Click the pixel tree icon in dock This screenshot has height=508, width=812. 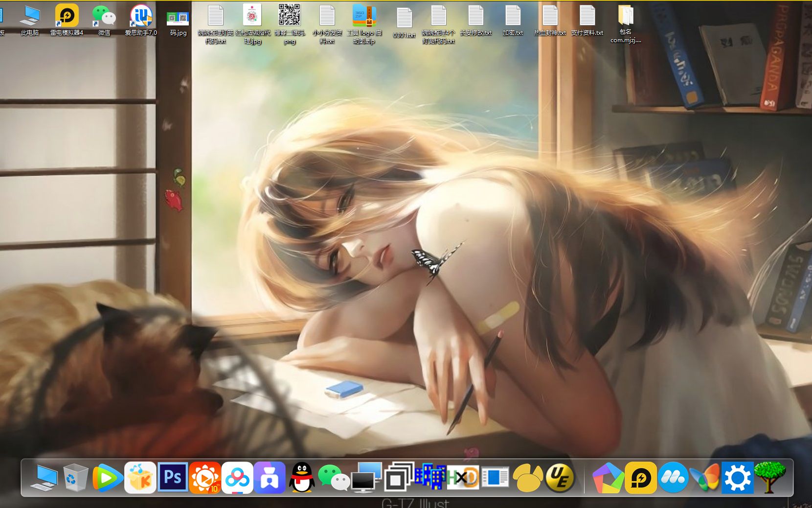[x=770, y=478]
